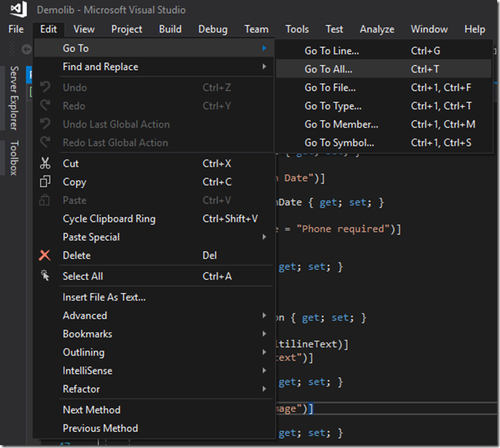Open the Tools menu
500x448 pixels.
(x=297, y=29)
